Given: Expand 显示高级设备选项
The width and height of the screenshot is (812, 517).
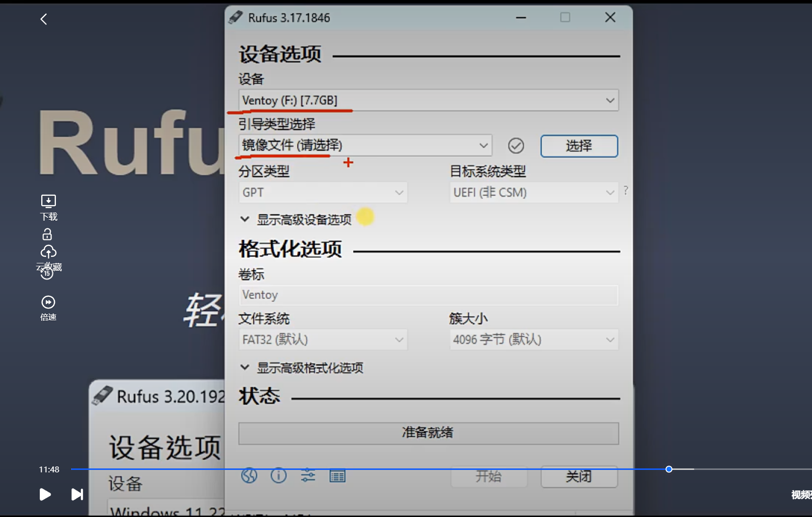Looking at the screenshot, I should tap(297, 219).
